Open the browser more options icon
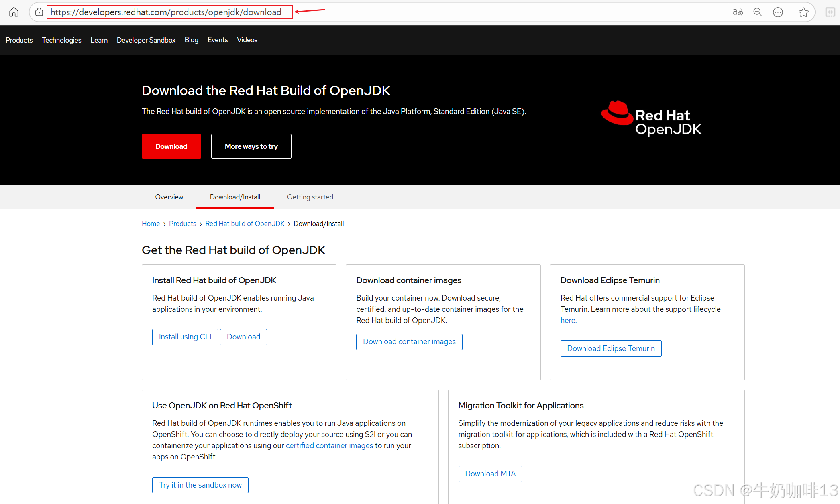 click(x=778, y=12)
